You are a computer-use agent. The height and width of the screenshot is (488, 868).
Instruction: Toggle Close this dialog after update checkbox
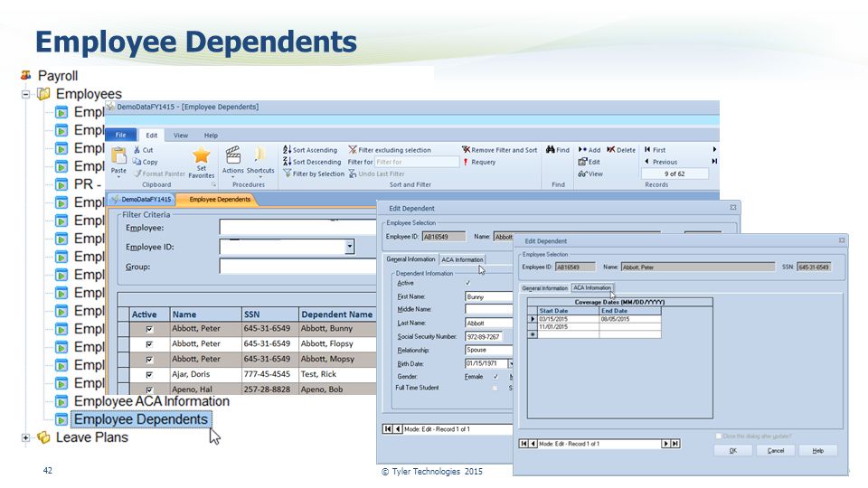point(719,436)
